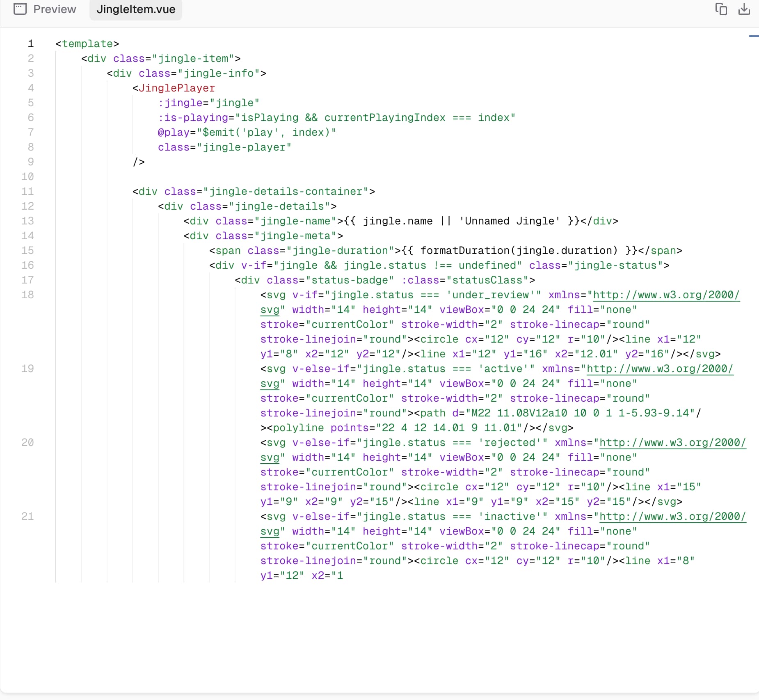Viewport: 759px width, 700px height.
Task: Click the download file icon
Action: pos(744,9)
